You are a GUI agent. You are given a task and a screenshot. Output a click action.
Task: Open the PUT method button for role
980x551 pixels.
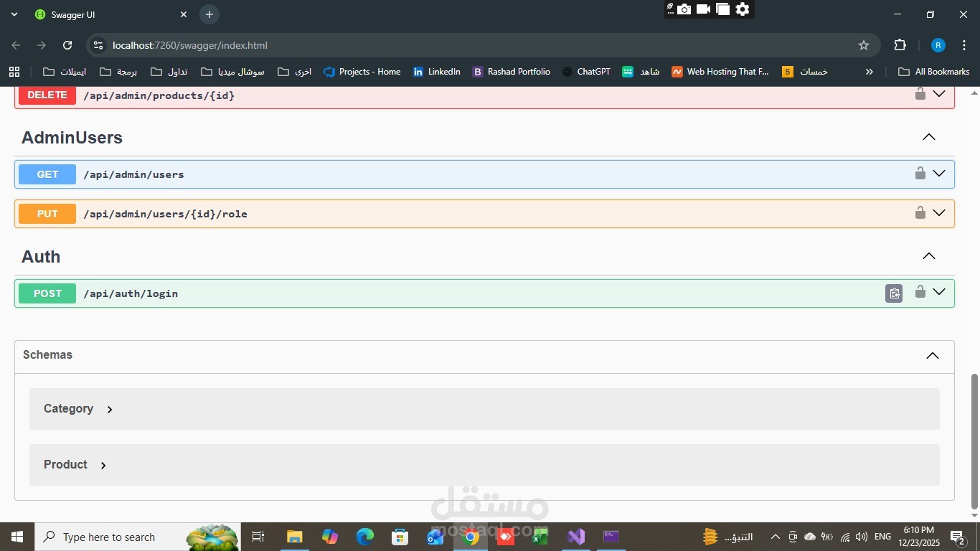[47, 214]
